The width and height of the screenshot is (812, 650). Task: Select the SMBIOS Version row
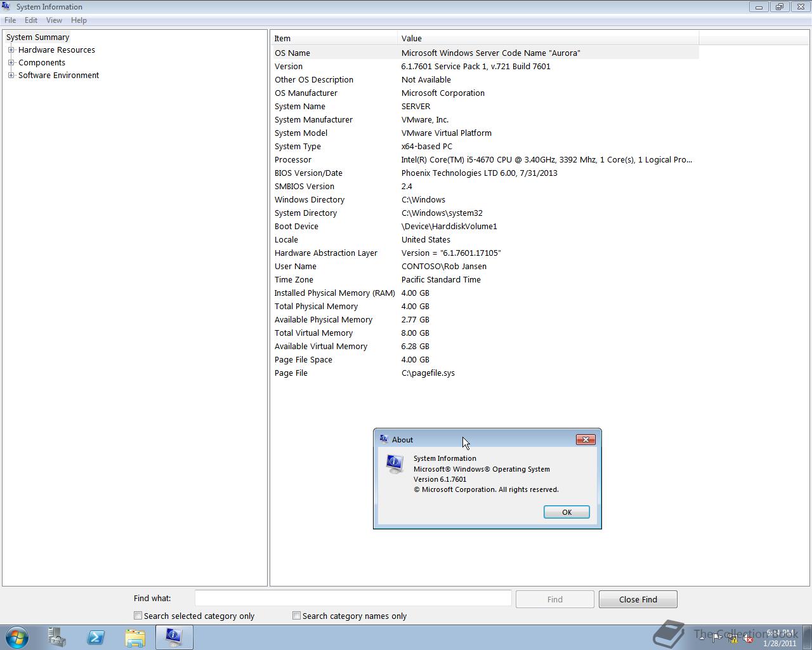pyautogui.click(x=485, y=186)
